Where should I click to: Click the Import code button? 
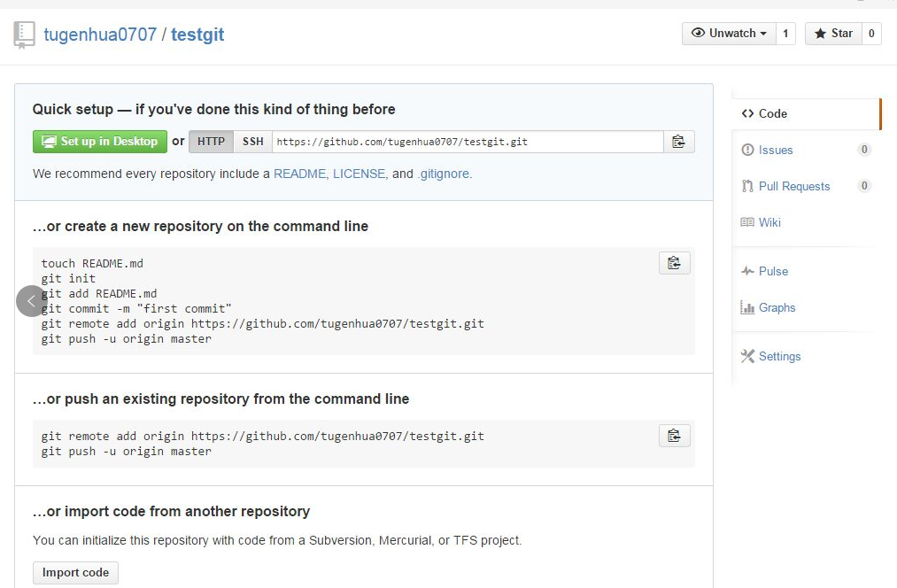point(75,572)
